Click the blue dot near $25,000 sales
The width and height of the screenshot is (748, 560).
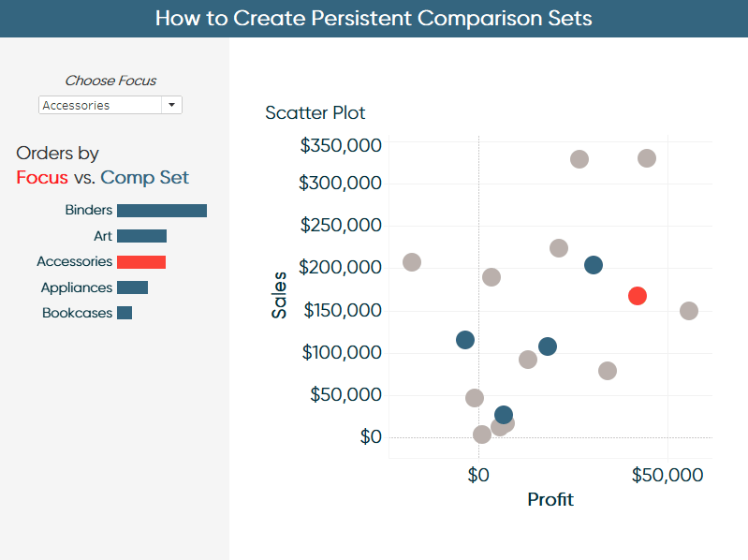tap(504, 415)
